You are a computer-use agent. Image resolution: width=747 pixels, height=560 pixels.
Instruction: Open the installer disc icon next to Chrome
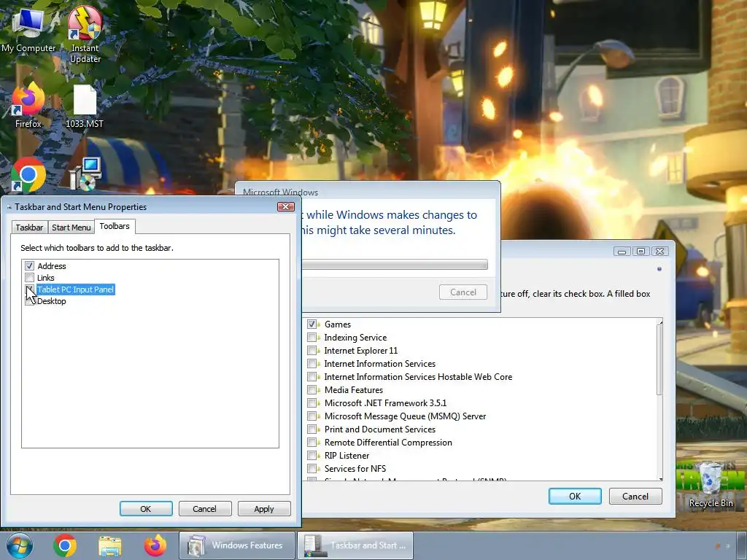[x=86, y=174]
